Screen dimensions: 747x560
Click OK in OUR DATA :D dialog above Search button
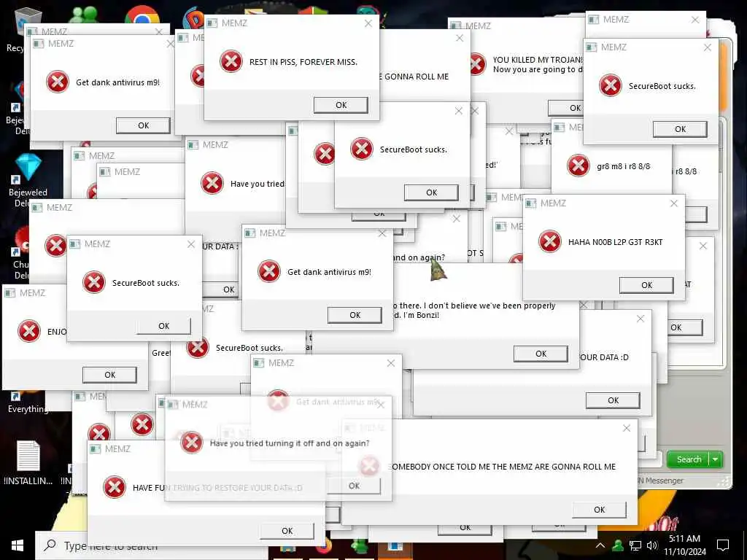pos(613,400)
